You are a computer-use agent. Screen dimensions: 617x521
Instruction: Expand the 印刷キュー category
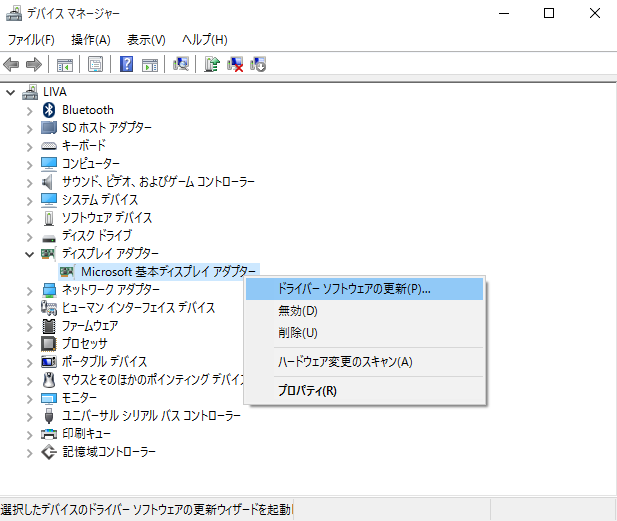30,435
